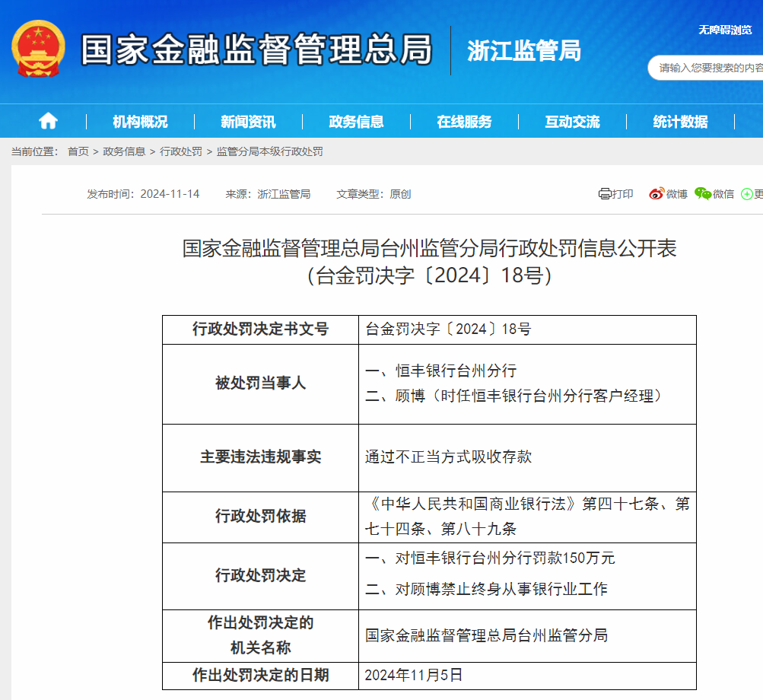Click the text 一、对恒丰银行台州分行罚款150万元
Viewport: 763px width, 700px height.
click(x=490, y=558)
